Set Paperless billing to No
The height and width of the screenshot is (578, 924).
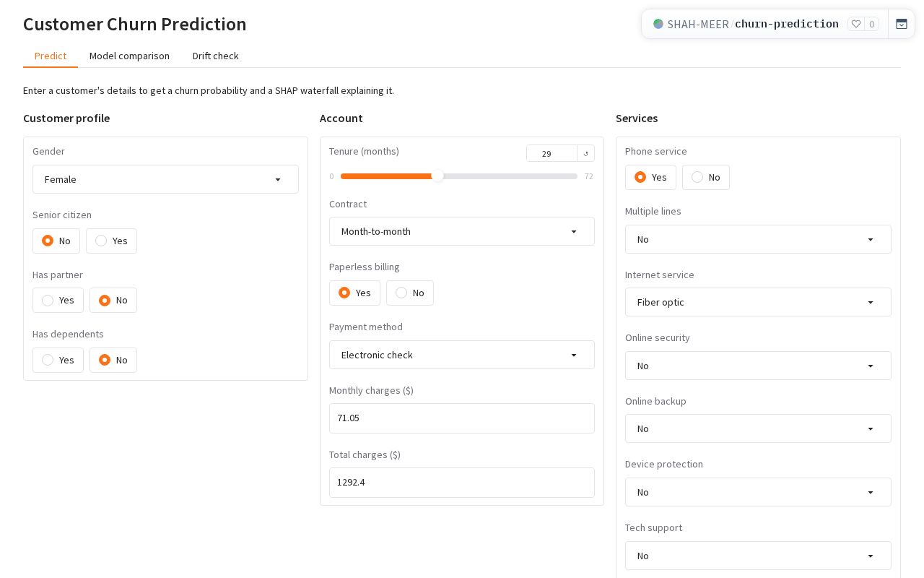[x=410, y=293]
